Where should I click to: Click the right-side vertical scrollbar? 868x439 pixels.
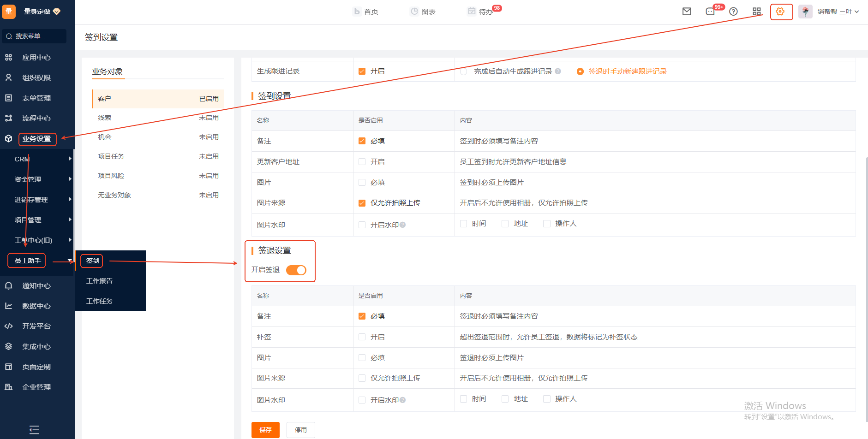point(867,289)
